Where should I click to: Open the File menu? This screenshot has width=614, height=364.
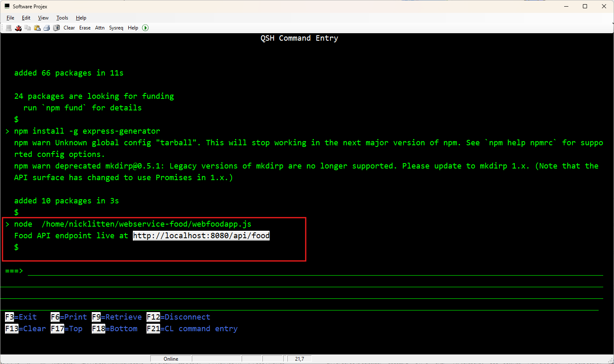[10, 18]
